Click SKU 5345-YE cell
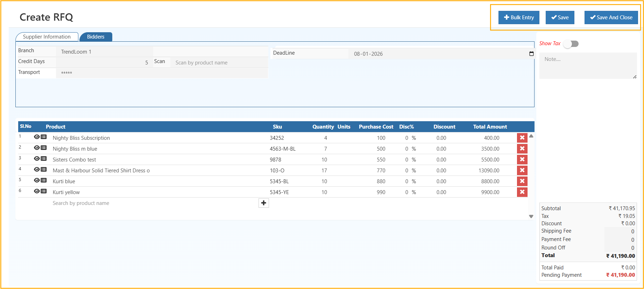This screenshot has width=644, height=289. click(279, 192)
